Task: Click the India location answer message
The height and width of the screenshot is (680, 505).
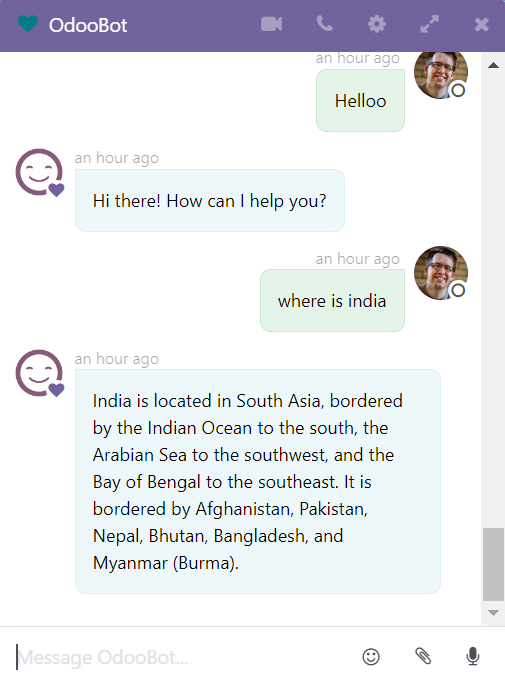Action: (258, 481)
